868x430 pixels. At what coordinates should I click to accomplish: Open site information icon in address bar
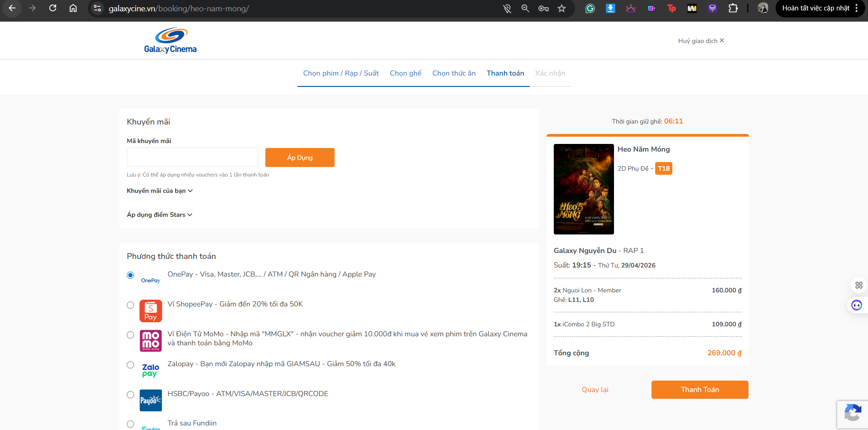pos(97,8)
